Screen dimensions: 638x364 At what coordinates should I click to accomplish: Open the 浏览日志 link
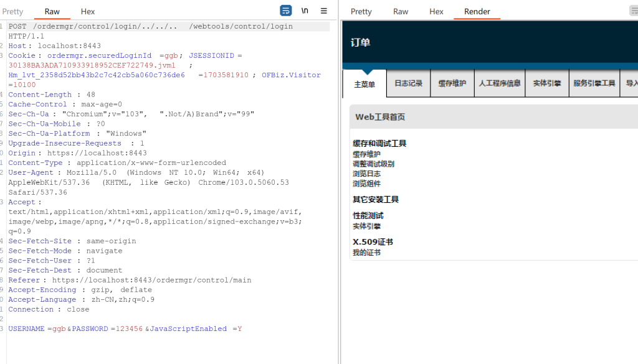point(366,174)
